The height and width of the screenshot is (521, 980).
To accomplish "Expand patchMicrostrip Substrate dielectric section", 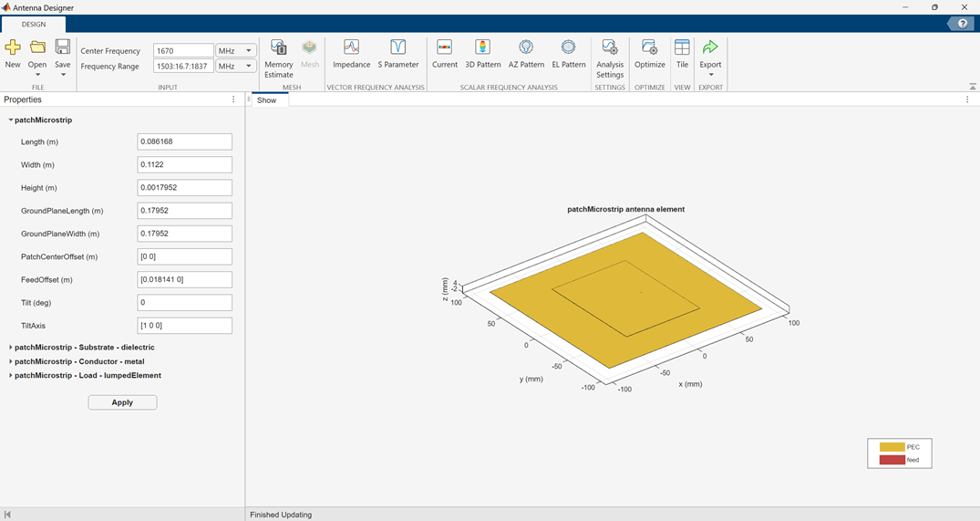I will click(x=11, y=348).
